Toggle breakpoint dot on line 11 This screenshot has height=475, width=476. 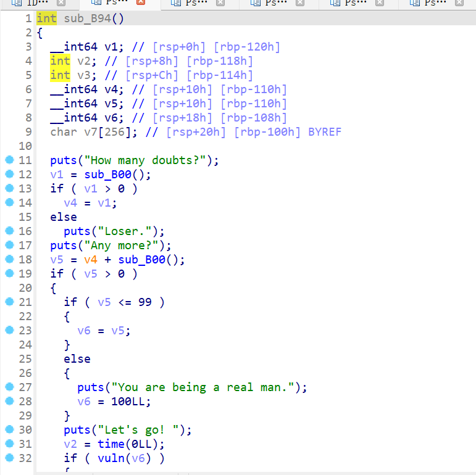9,160
